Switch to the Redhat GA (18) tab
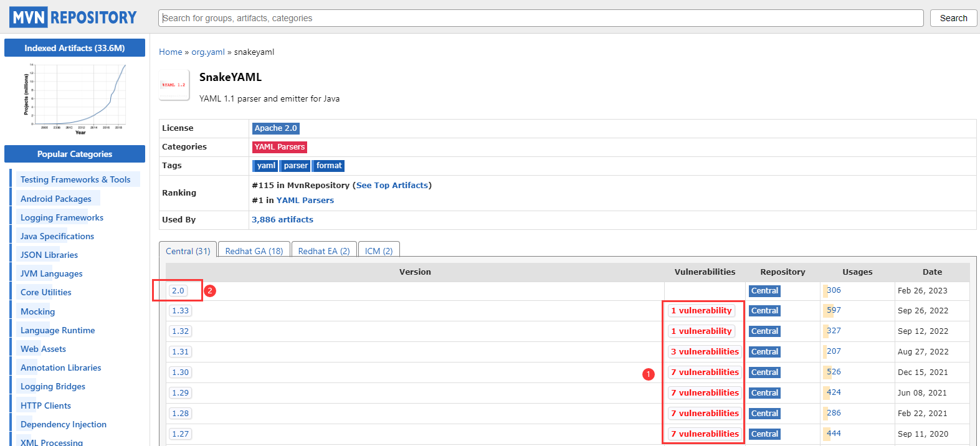The width and height of the screenshot is (980, 446). (x=254, y=250)
